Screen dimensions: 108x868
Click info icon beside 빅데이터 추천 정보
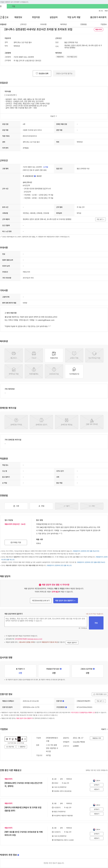click(18, 855)
